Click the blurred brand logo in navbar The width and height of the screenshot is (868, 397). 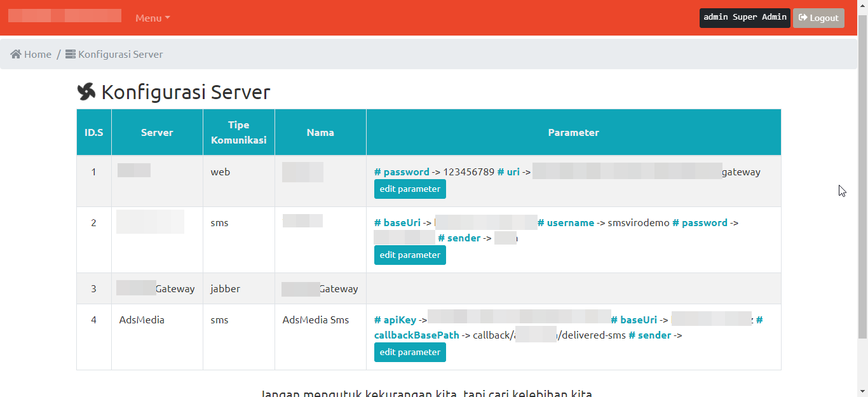(65, 16)
